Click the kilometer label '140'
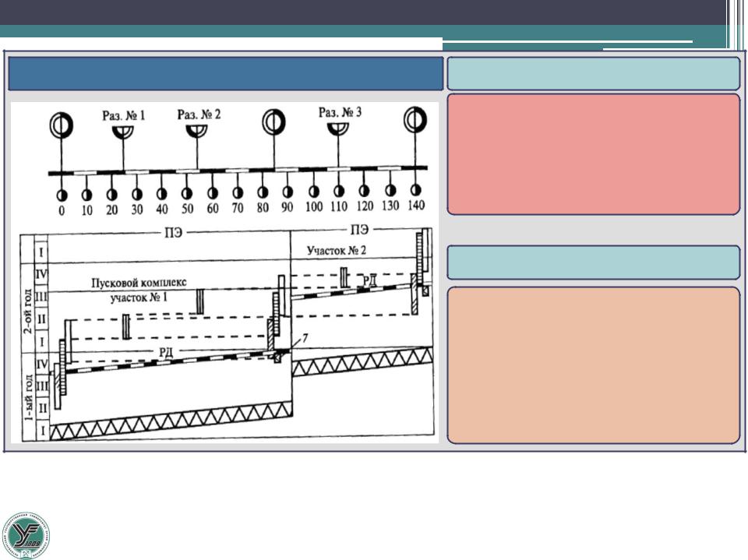Viewport: 748px width, 560px height. click(416, 205)
